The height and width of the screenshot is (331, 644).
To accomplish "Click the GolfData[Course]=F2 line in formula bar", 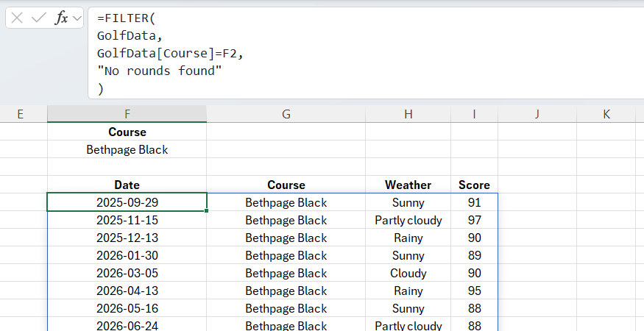I will 170,54.
